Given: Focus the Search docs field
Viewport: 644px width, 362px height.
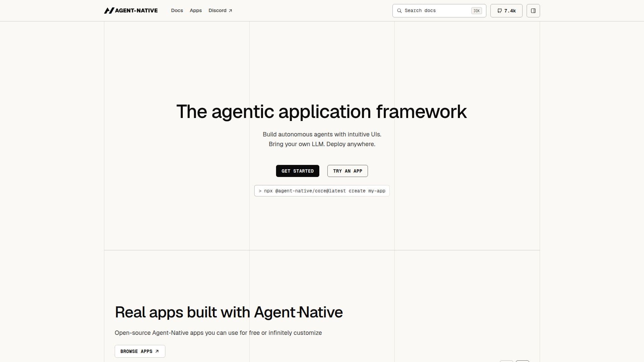Looking at the screenshot, I should coord(439,11).
